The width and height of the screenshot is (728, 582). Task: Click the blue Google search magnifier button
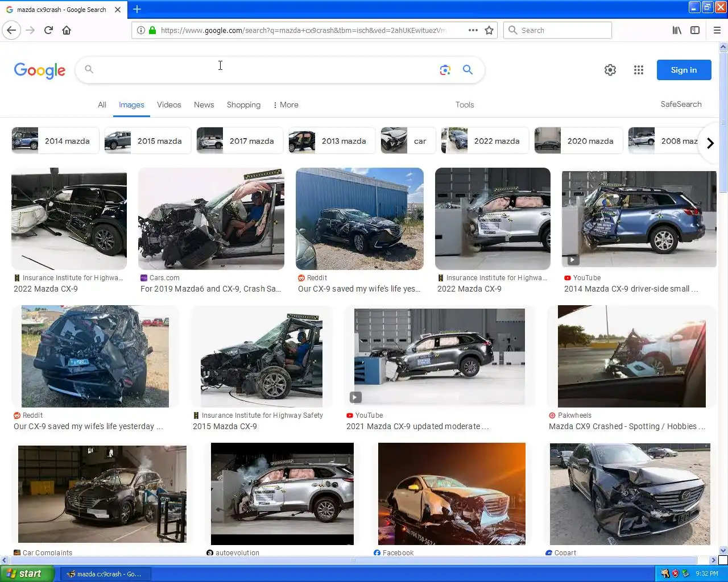(x=468, y=70)
